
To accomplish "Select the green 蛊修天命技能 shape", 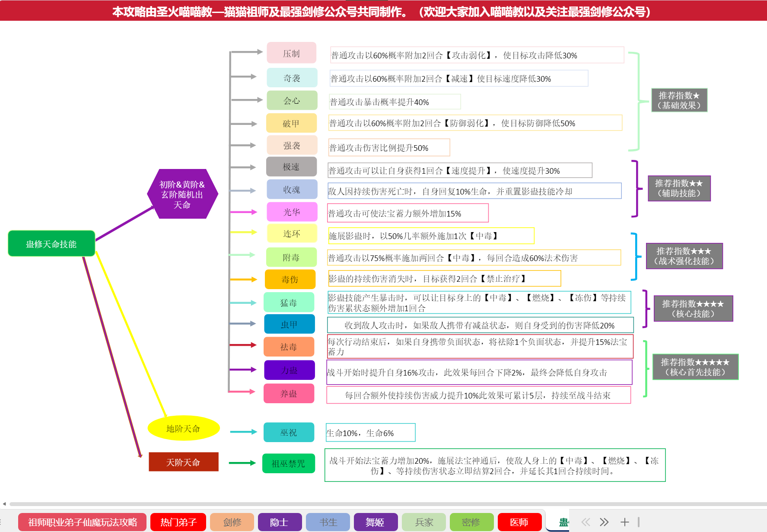I will [51, 244].
